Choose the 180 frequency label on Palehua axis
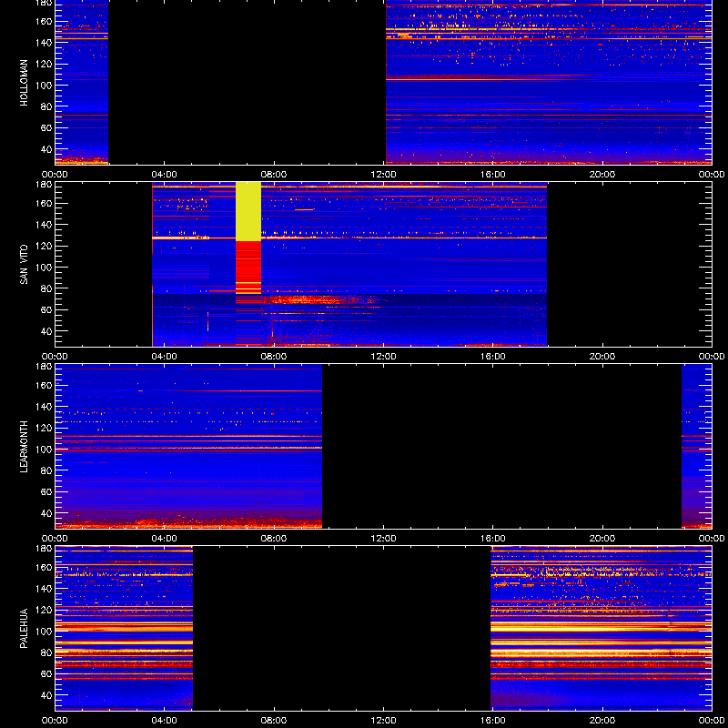728x728 pixels. 45,549
